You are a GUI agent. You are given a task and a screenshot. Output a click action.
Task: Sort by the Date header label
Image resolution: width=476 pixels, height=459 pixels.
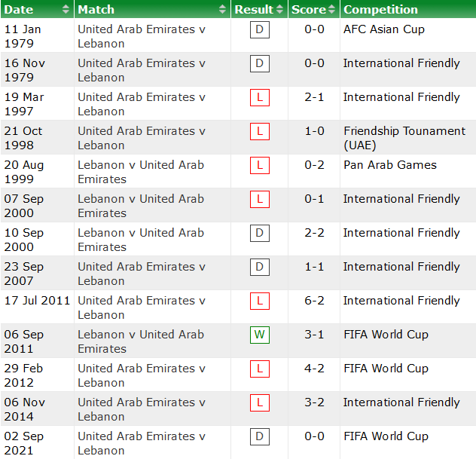click(19, 10)
